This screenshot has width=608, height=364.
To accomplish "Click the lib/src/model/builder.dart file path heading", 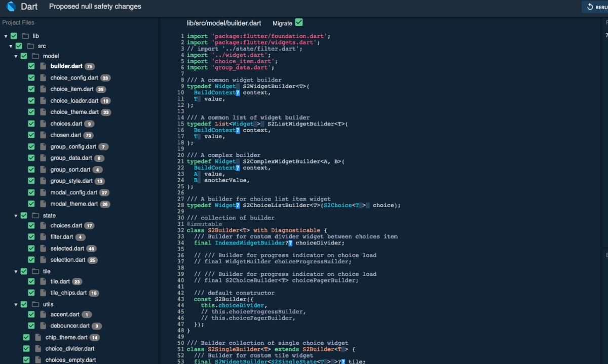I will (x=224, y=23).
